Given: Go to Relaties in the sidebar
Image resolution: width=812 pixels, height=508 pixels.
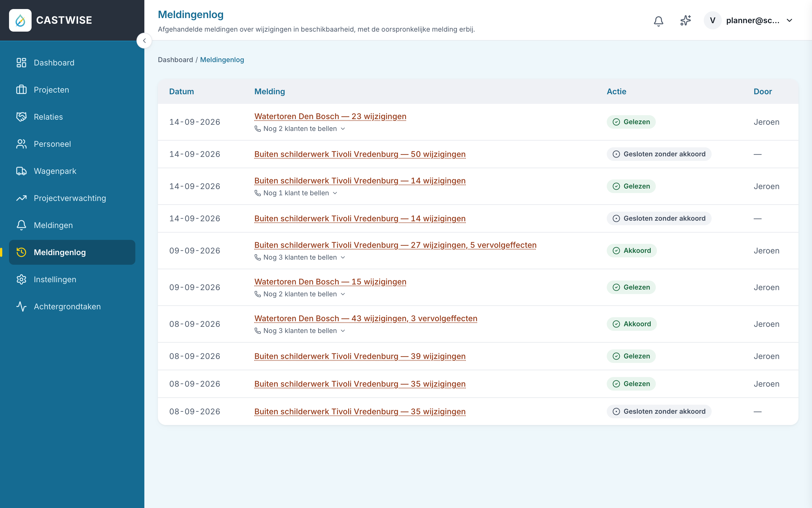Looking at the screenshot, I should (x=72, y=117).
